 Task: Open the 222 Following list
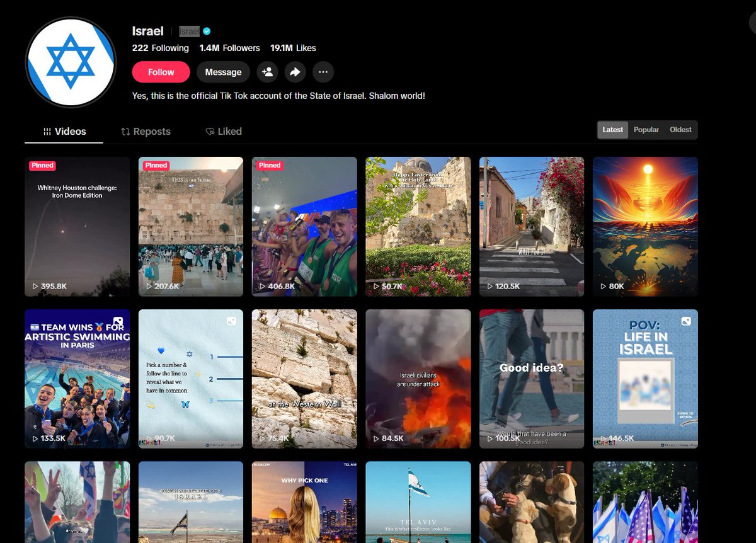(x=161, y=48)
